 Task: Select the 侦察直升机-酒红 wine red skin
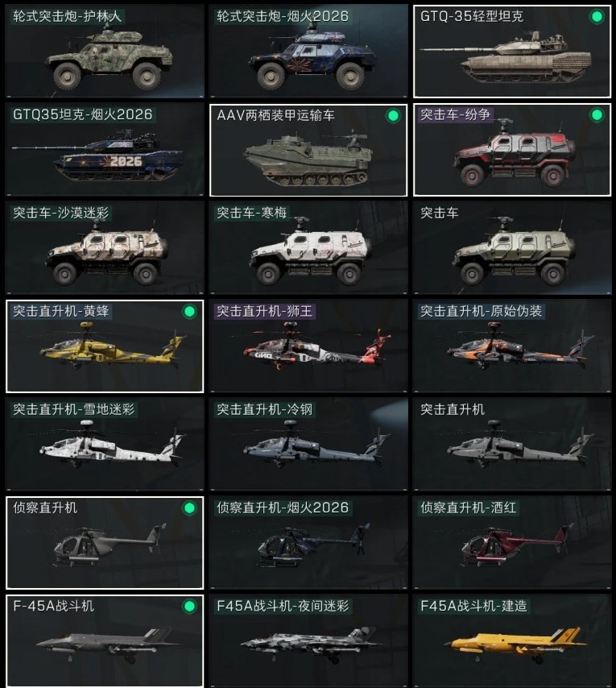(x=512, y=542)
